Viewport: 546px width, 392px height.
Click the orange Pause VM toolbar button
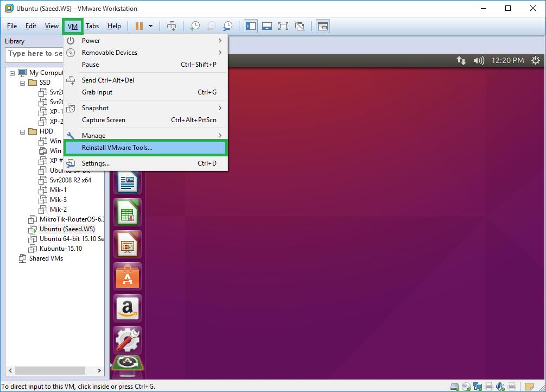click(139, 26)
